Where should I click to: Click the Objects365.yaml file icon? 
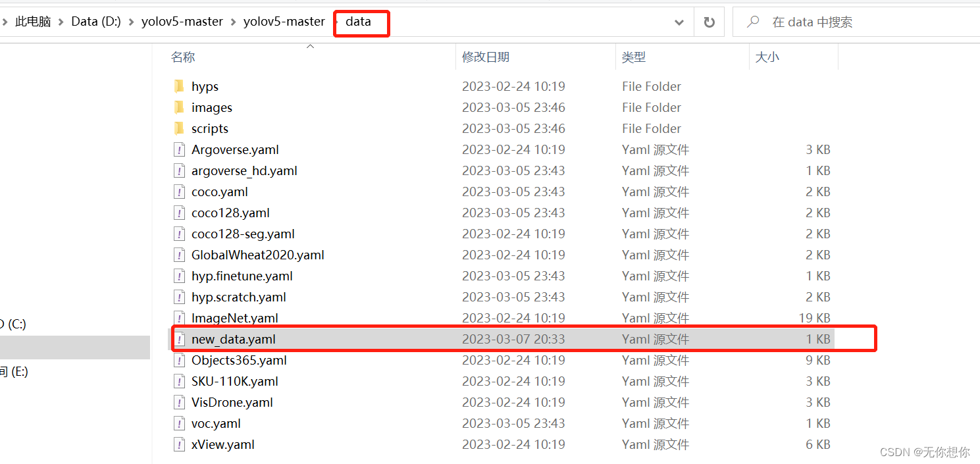179,360
